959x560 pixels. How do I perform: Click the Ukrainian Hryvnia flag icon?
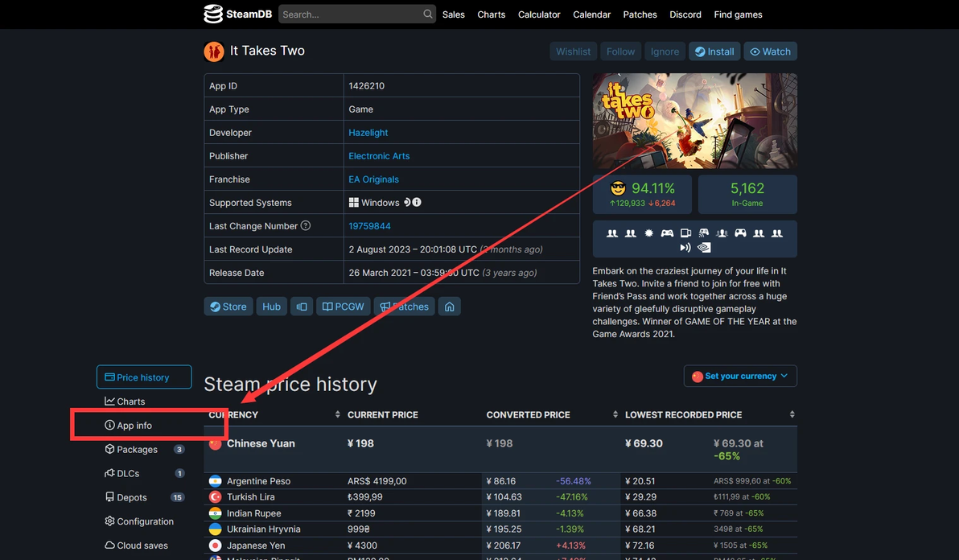[x=216, y=529]
